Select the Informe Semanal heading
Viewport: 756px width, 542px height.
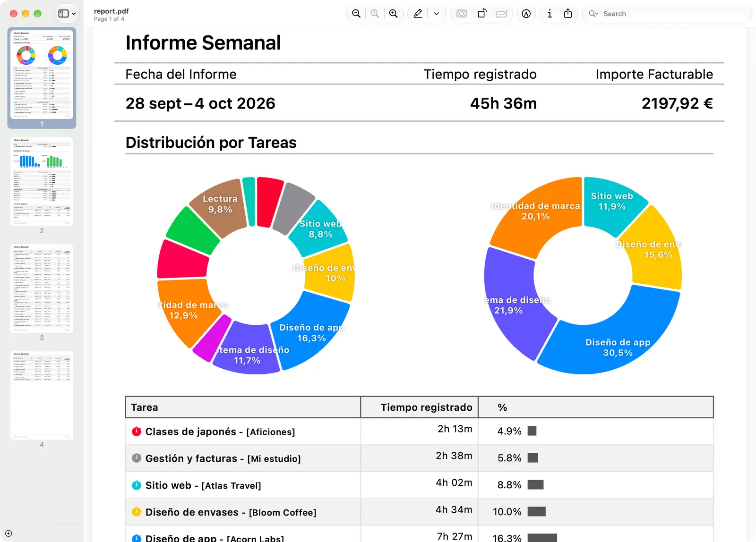(x=203, y=43)
